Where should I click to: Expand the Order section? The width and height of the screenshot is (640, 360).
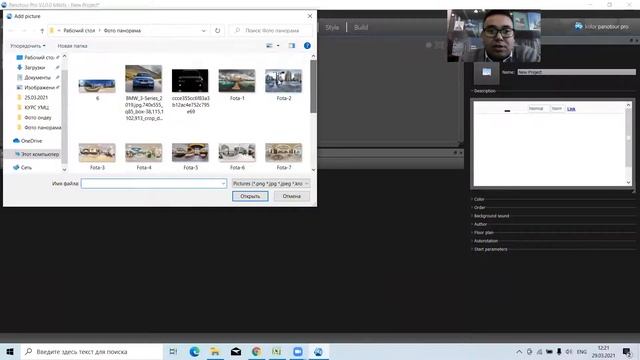(479, 207)
